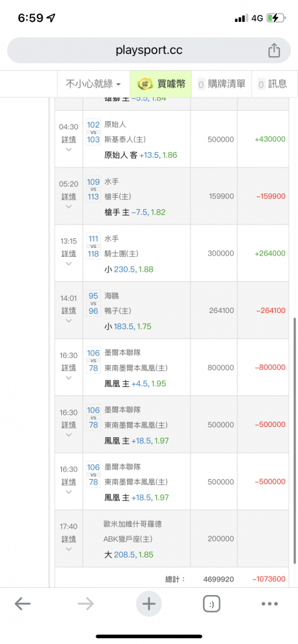This screenshot has height=644, width=298.
Task: Click the vertical page scrollbar
Action: click(x=294, y=420)
